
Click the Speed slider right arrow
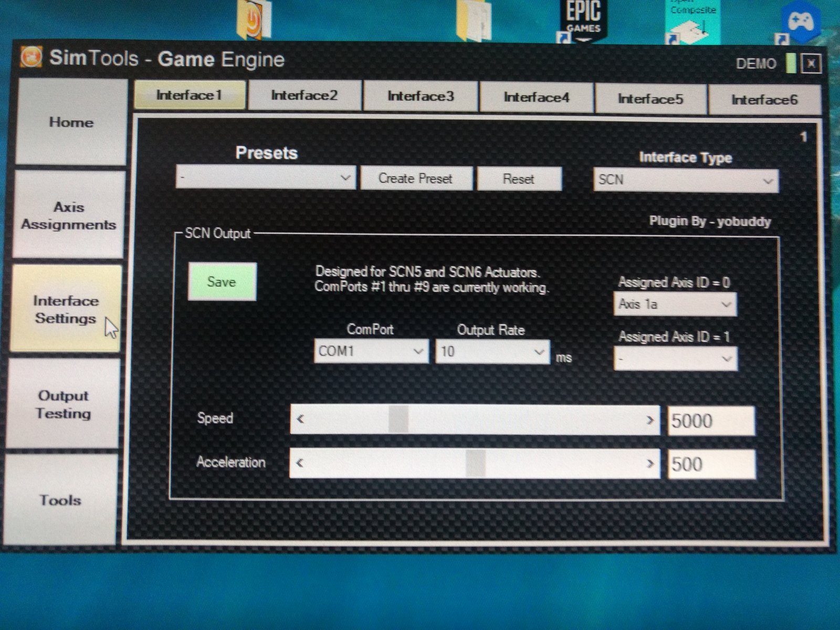pos(650,420)
